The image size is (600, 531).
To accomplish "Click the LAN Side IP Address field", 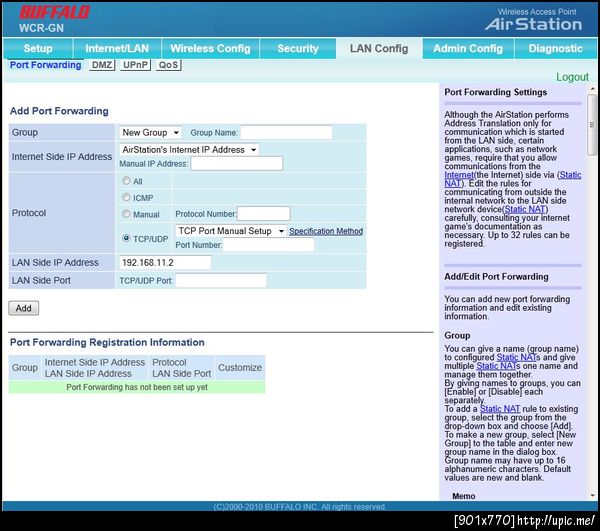I will (x=165, y=262).
